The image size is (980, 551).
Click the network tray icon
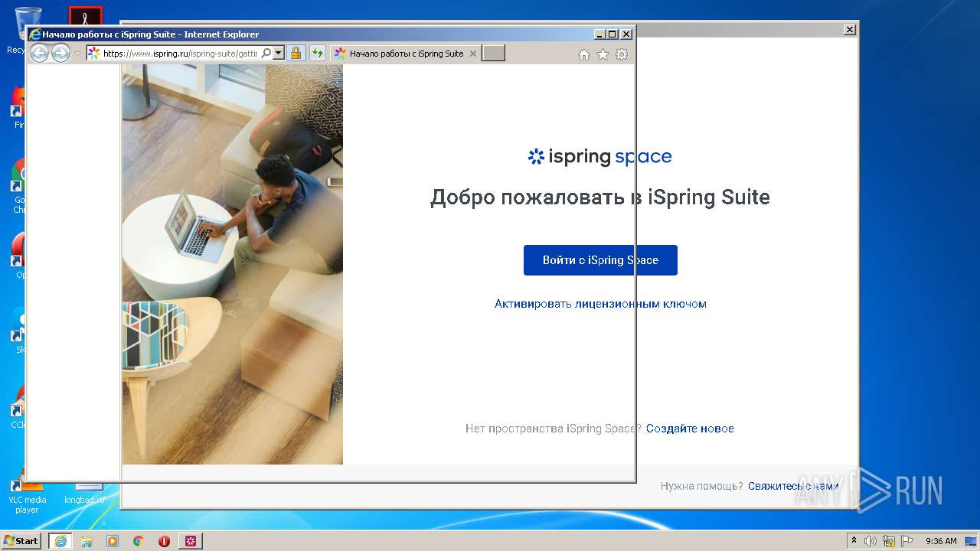(x=889, y=541)
